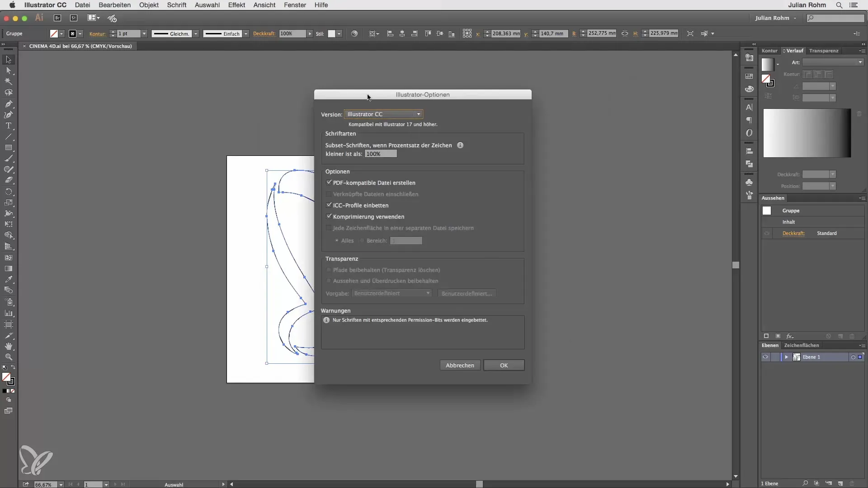Uncheck PDF-kompatible Datei erstellen
The width and height of the screenshot is (868, 488).
click(x=329, y=183)
